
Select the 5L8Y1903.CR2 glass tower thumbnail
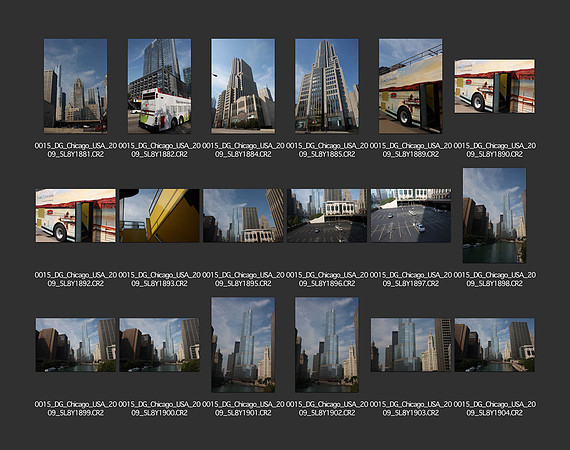[411, 345]
